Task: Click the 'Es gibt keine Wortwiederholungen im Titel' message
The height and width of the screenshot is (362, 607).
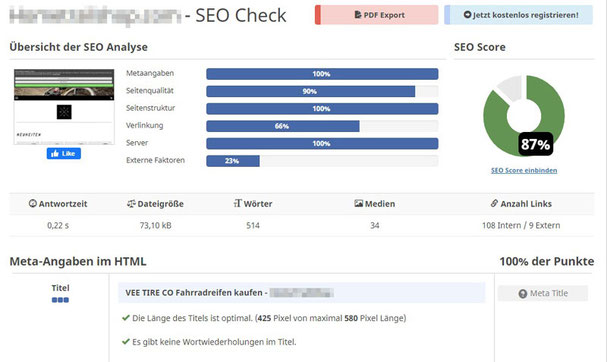Action: click(214, 342)
